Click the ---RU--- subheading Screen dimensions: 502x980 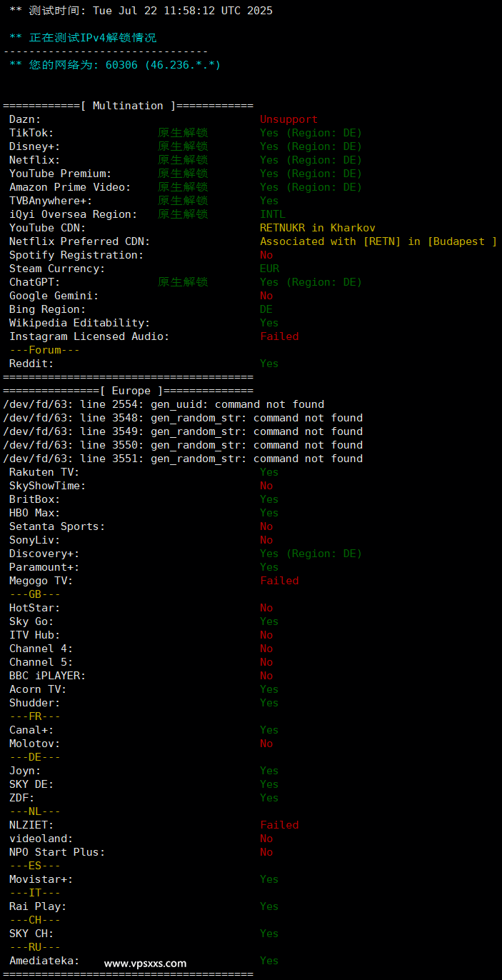pos(35,947)
